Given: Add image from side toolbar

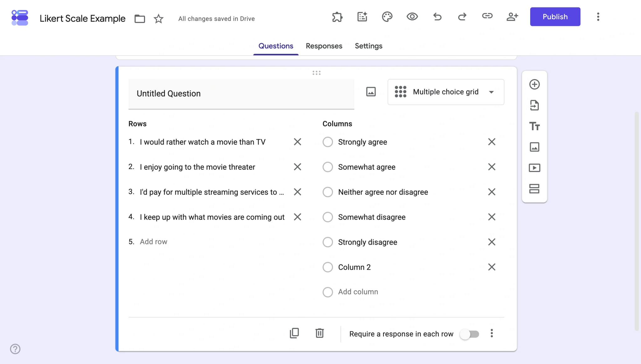Looking at the screenshot, I should pyautogui.click(x=535, y=147).
